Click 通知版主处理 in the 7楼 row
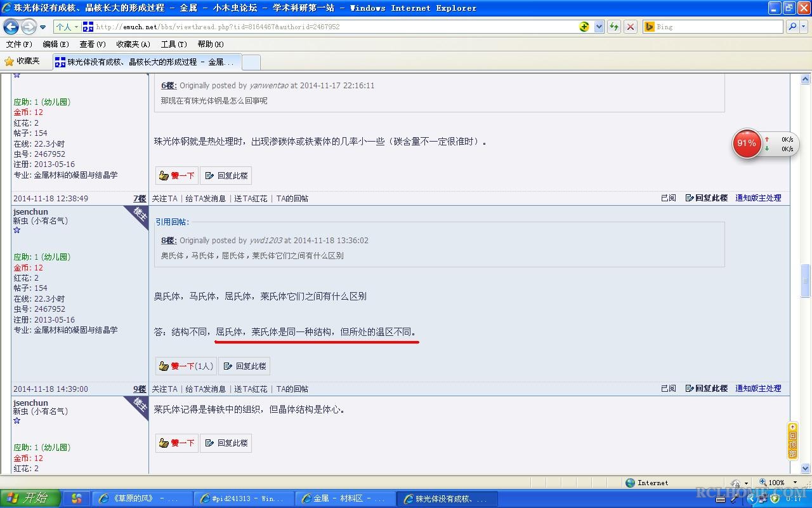The width and height of the screenshot is (812, 508). pos(758,198)
